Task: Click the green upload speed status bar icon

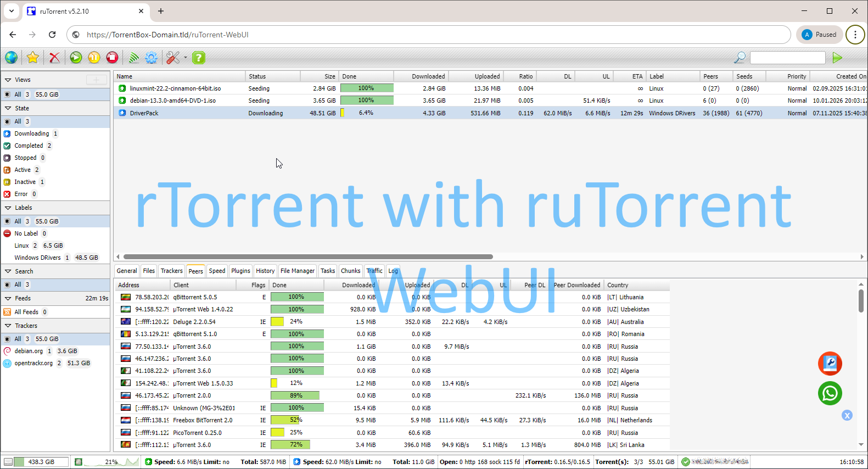Action: 148,462
